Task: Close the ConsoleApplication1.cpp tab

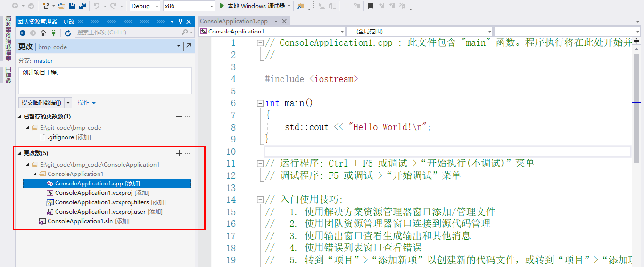Action: point(284,21)
